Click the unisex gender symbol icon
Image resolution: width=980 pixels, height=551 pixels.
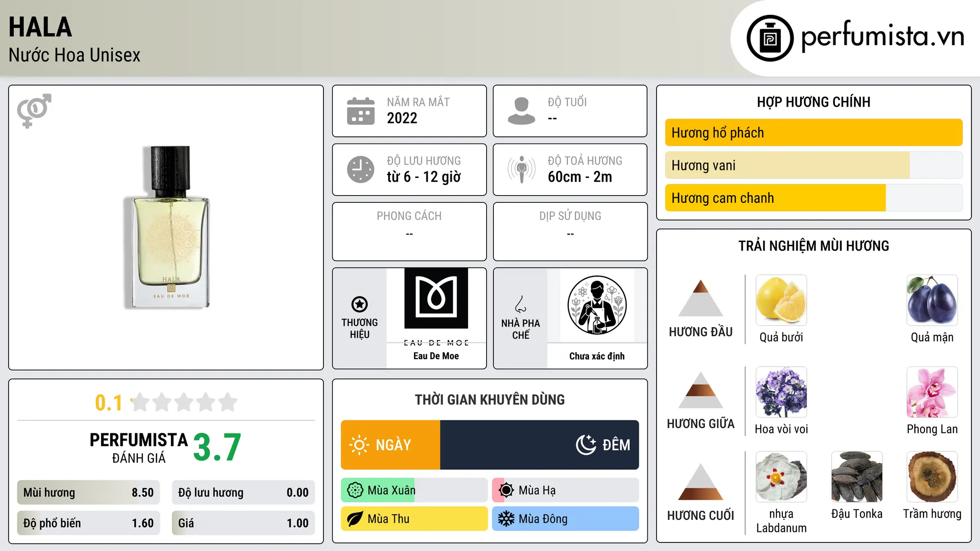click(34, 111)
